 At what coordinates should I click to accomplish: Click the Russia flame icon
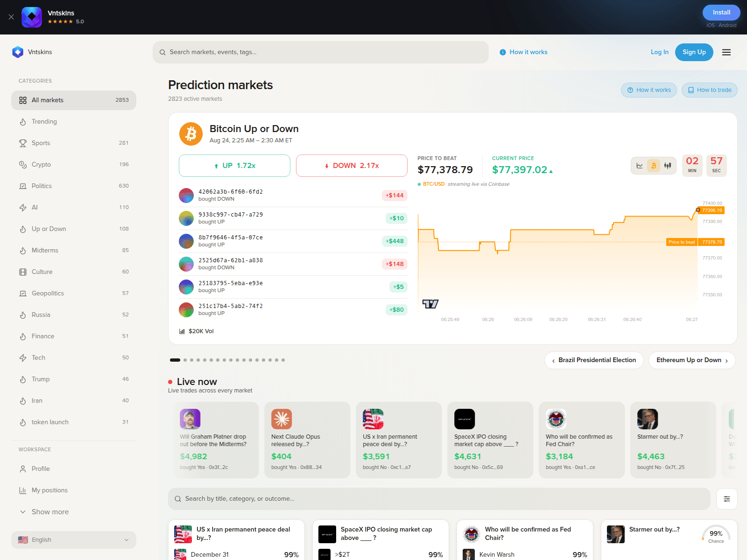(x=23, y=315)
